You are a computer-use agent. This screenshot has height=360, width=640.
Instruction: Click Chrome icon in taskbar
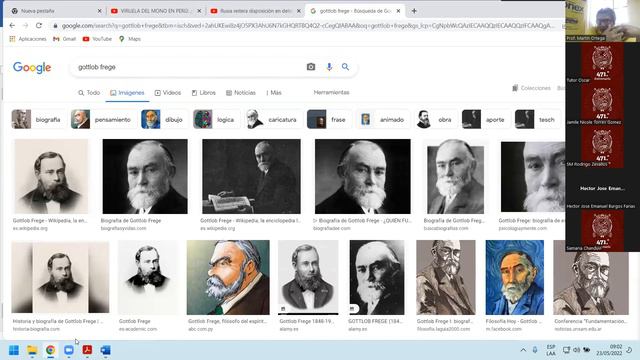[x=50, y=350]
